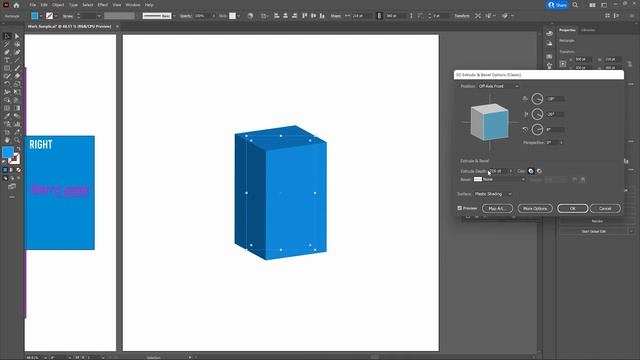Open the Bevel dropdown set to None

499,179
